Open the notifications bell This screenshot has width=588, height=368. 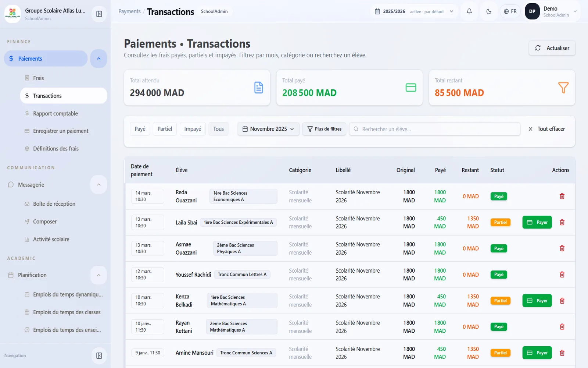click(x=469, y=11)
